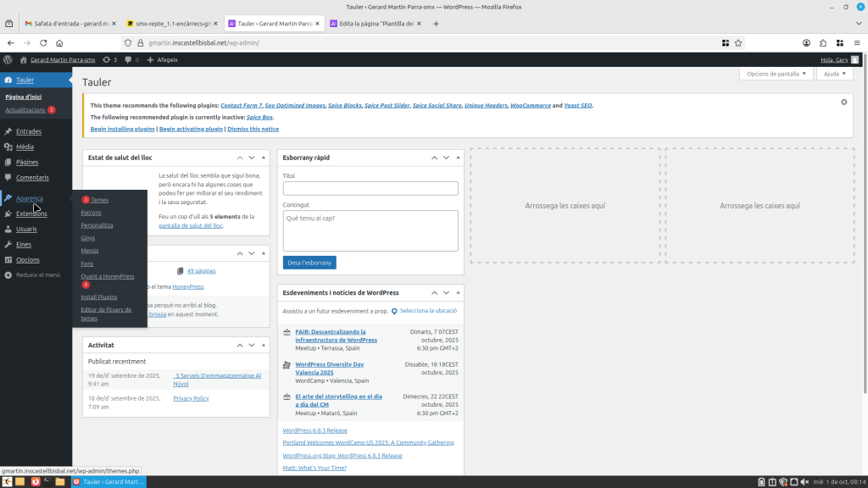The width and height of the screenshot is (868, 488).
Task: Toggle the Esborrany ràpid panel collapse arrow
Action: tap(458, 158)
